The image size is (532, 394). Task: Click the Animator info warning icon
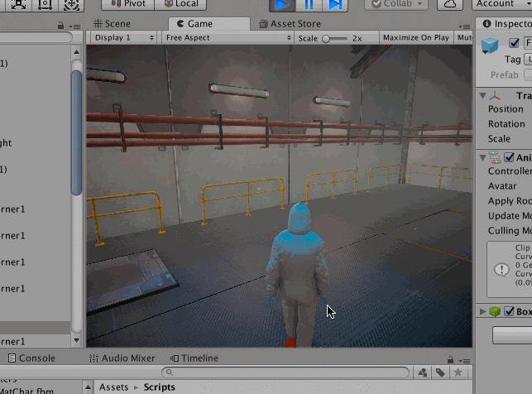point(501,270)
